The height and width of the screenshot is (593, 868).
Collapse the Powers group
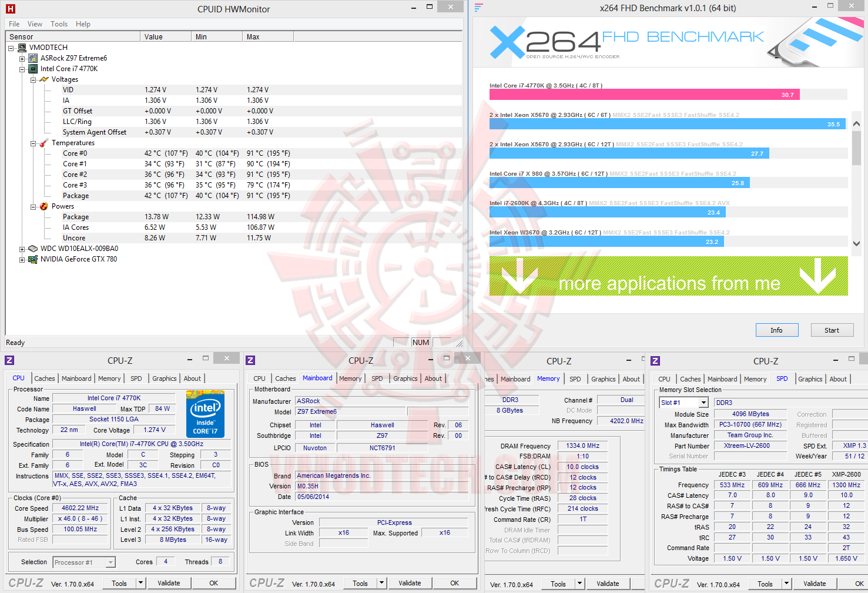pos(33,207)
